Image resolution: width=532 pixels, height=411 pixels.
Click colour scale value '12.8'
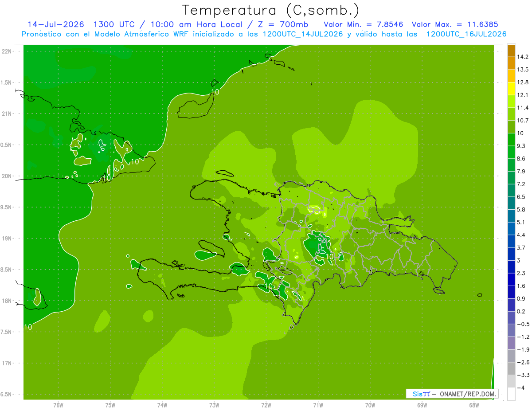[x=523, y=82]
